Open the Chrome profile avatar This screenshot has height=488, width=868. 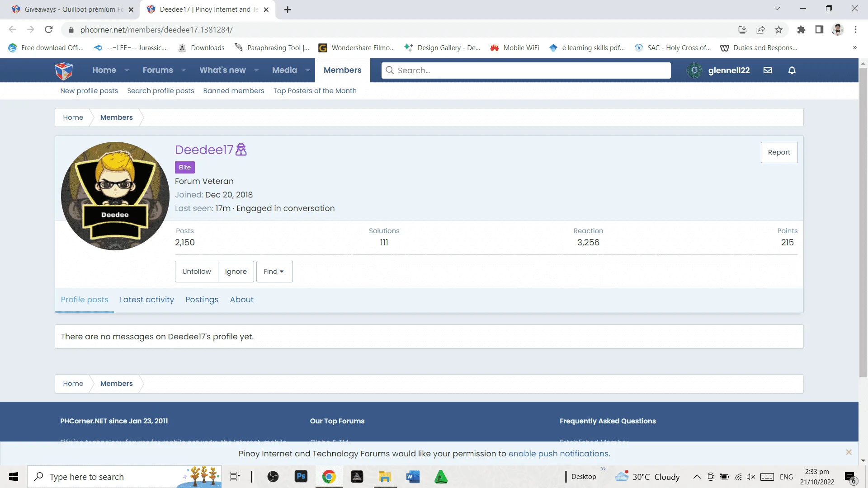click(x=838, y=30)
